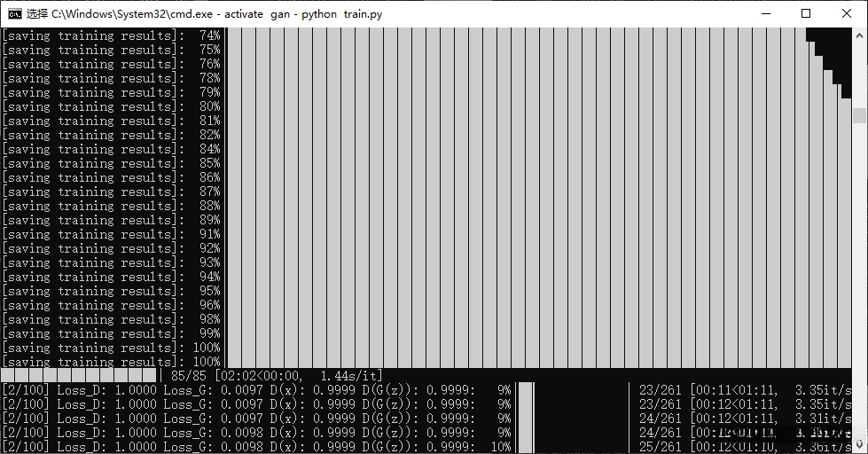Select the "saving training results" 95% line
Screen dimensions: 868x454
click(111, 291)
